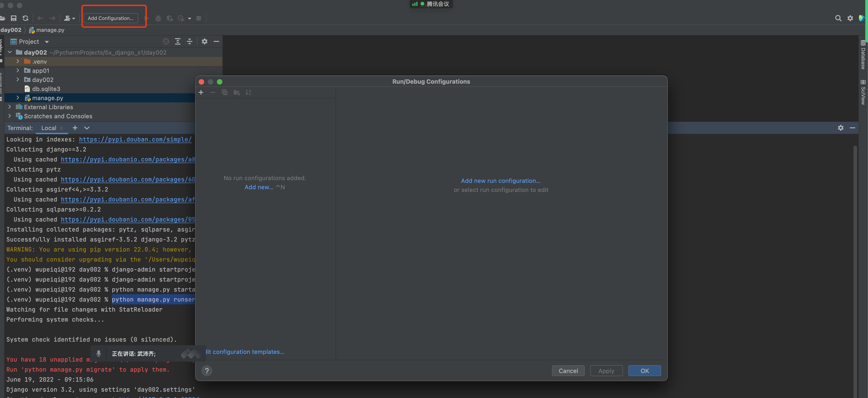Select db.sqlite3 file in tree
Screen dimensions: 868x398
tap(46, 89)
